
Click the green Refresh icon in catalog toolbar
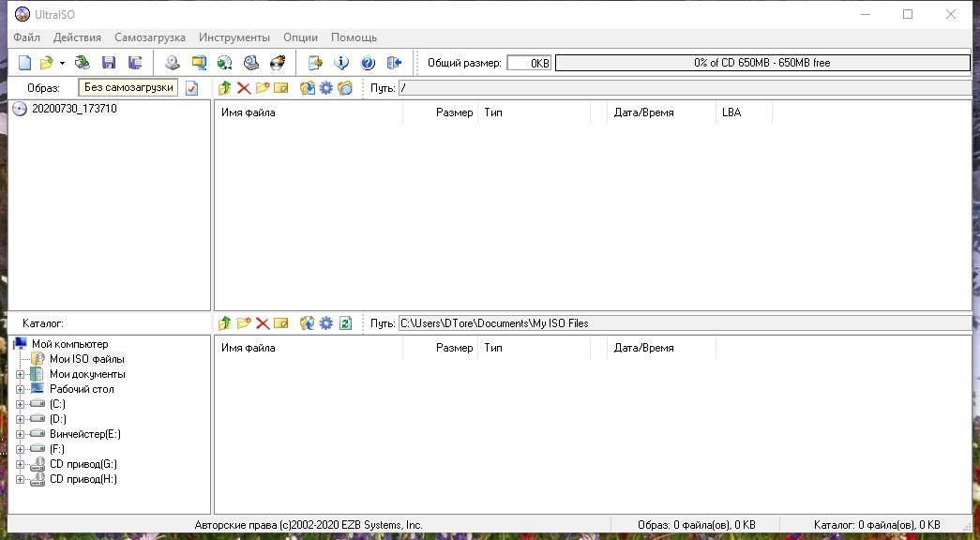(x=345, y=323)
